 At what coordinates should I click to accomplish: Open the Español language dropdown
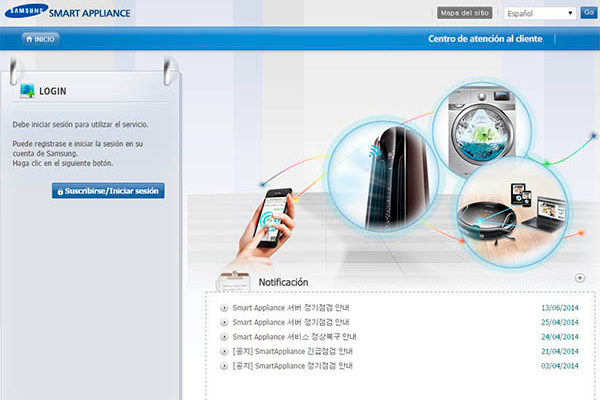click(539, 13)
